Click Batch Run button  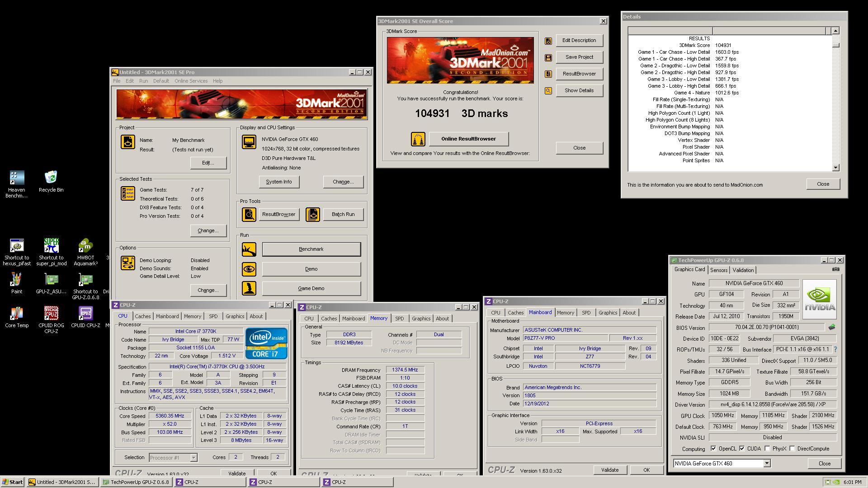343,215
